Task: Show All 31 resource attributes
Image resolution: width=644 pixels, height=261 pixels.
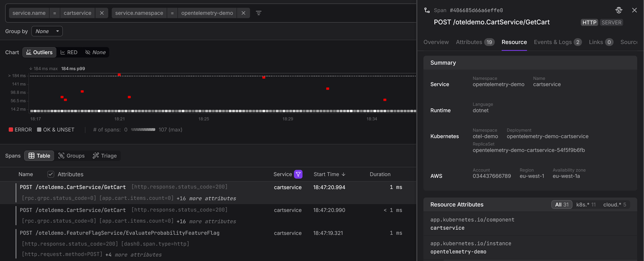Action: [x=562, y=205]
